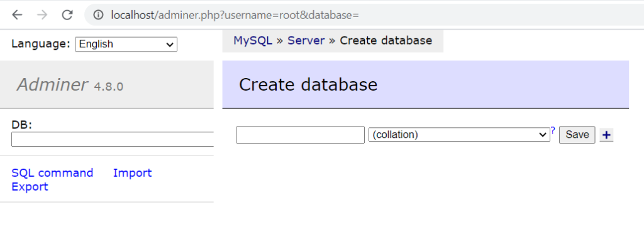View site information icon in address bar
Image resolution: width=644 pixels, height=233 pixels.
(x=97, y=15)
